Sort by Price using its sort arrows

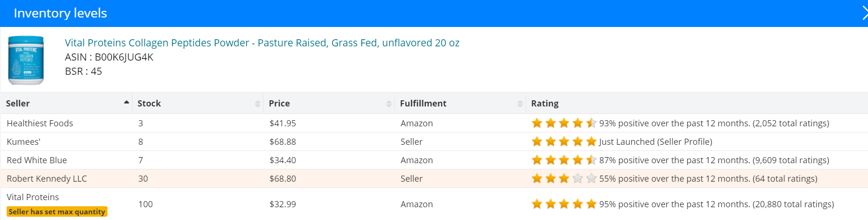(x=389, y=104)
